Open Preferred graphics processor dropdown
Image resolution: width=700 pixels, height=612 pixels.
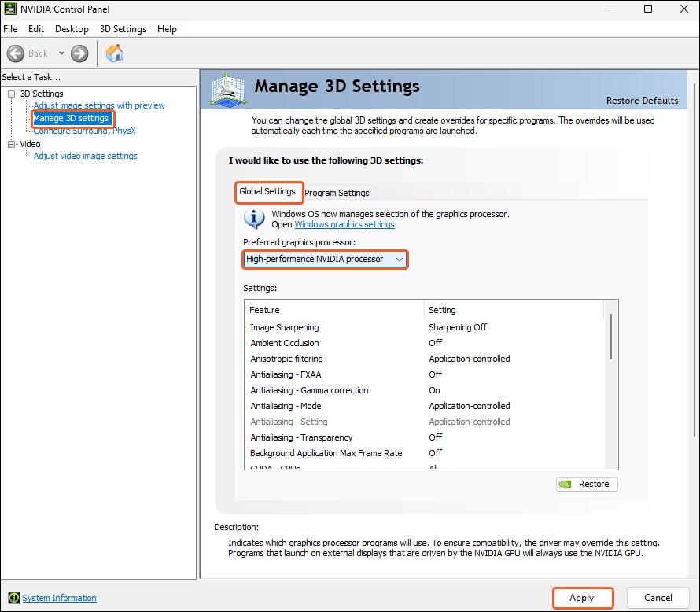coord(325,260)
